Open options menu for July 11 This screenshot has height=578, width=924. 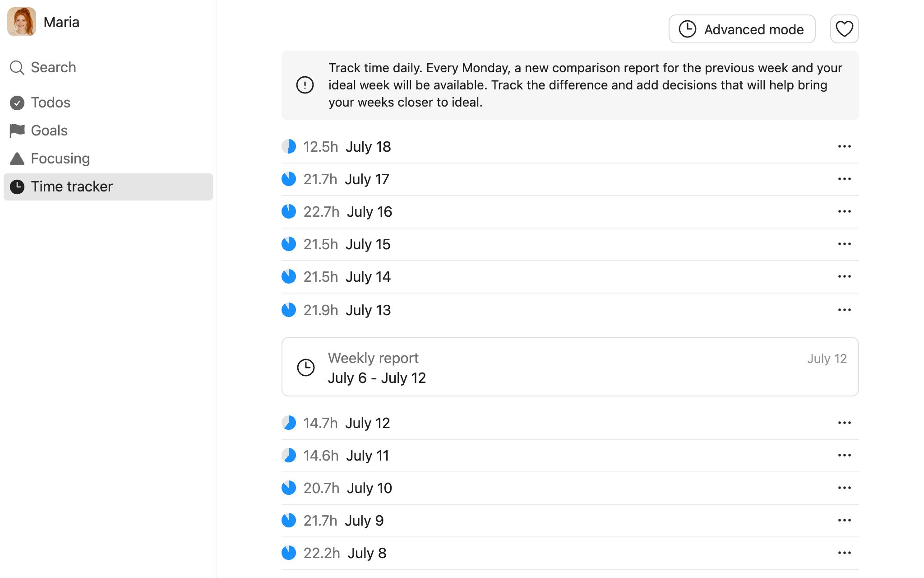tap(844, 455)
